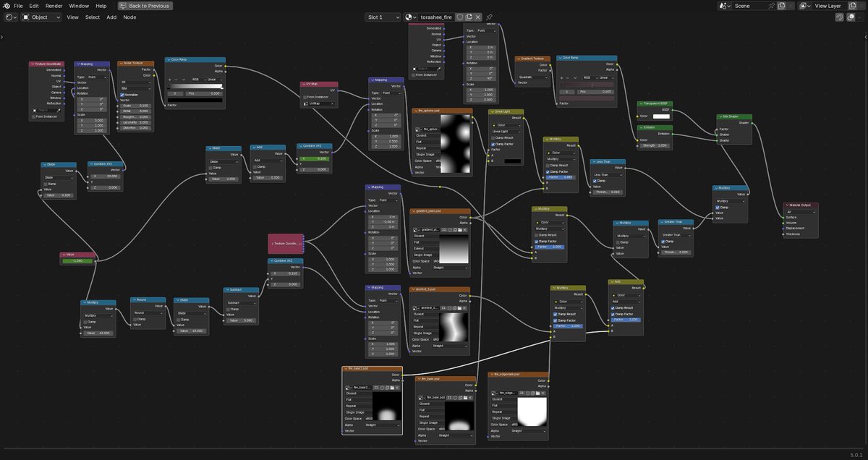The height and width of the screenshot is (460, 868).
Task: Open the Edit menu
Action: [x=34, y=5]
